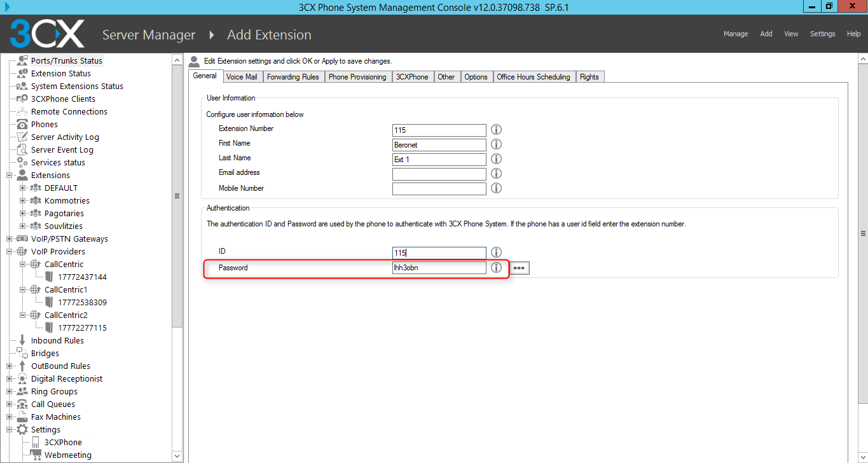Open the Options tab
Screen dimensions: 868x463
[x=476, y=77]
